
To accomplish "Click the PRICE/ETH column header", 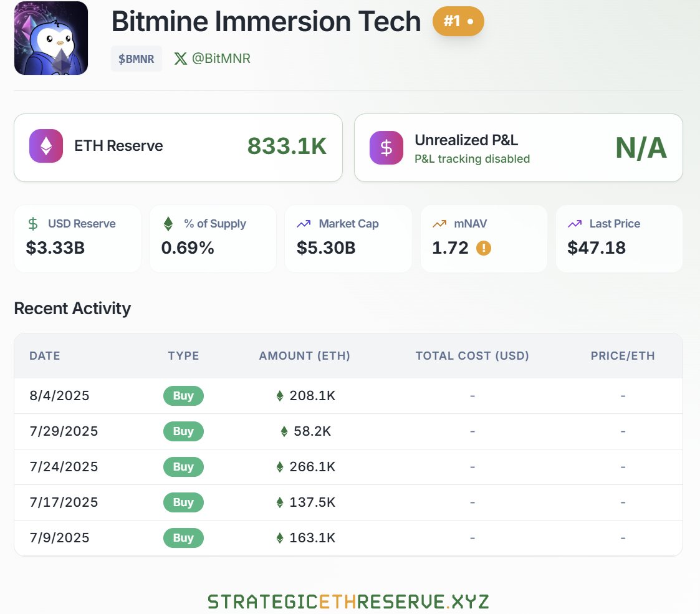I will click(x=623, y=356).
